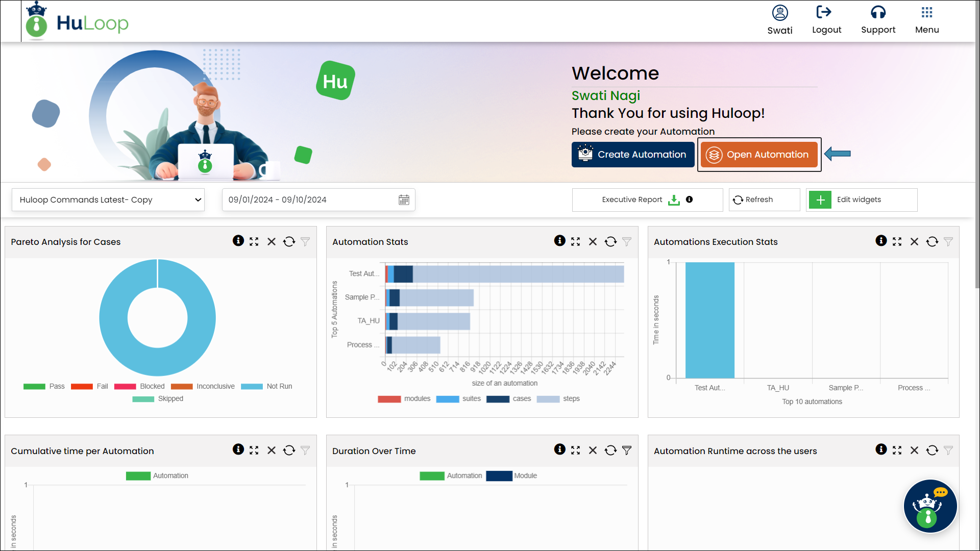Expand Cumulative time per Automation fullscreen

tap(254, 450)
